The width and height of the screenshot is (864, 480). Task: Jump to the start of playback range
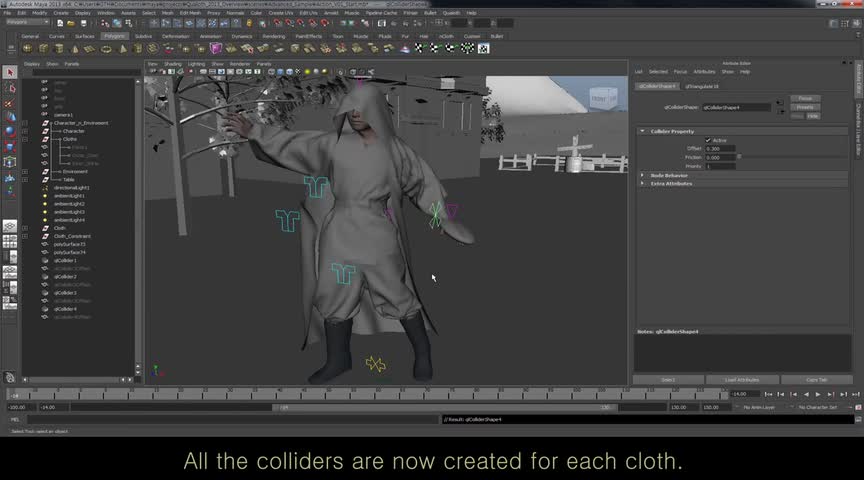(768, 394)
